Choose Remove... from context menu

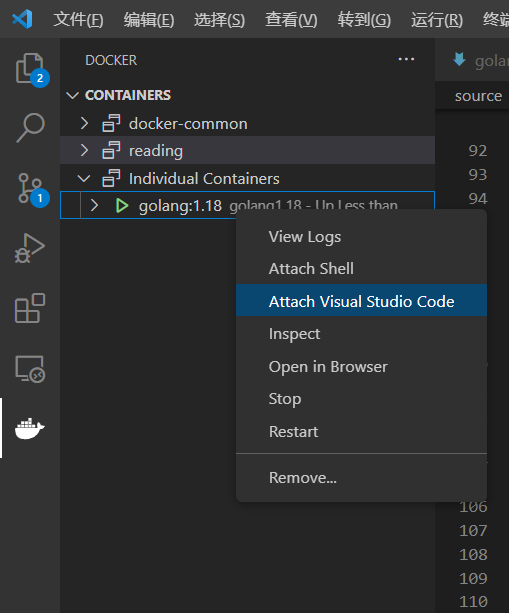pos(361,477)
